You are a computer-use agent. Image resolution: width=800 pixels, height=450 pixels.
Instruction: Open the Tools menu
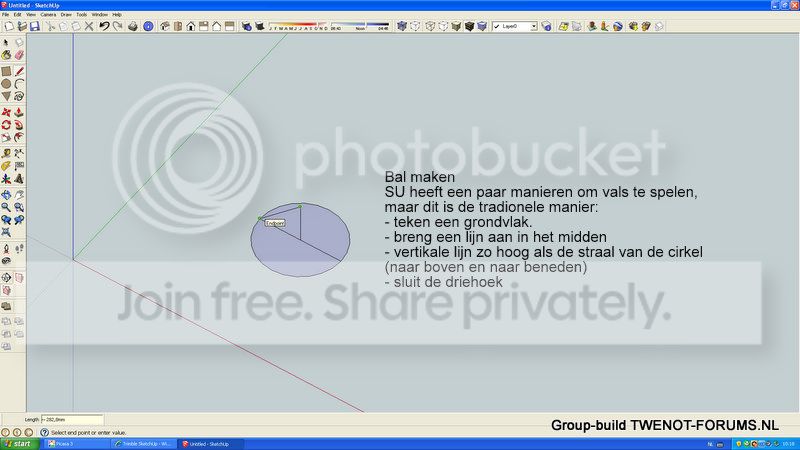[82, 15]
